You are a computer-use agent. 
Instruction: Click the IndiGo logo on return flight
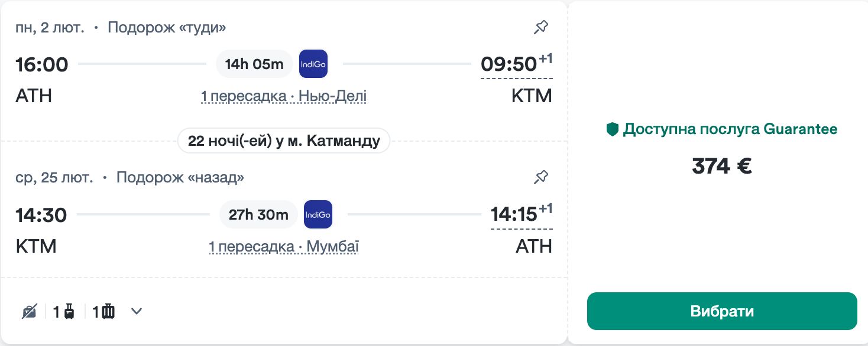(318, 214)
